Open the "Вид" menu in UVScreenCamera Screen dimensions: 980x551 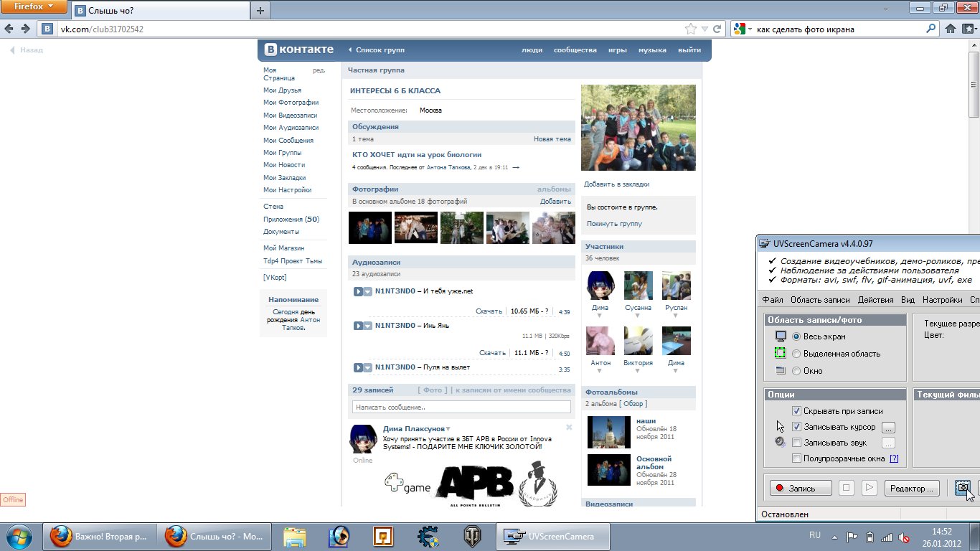coord(908,300)
